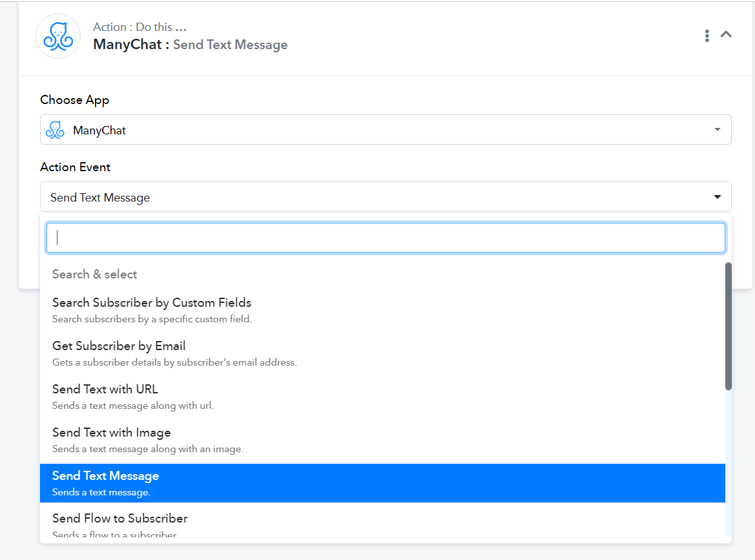Image resolution: width=755 pixels, height=560 pixels.
Task: Collapse the action step with chevron
Action: click(726, 35)
